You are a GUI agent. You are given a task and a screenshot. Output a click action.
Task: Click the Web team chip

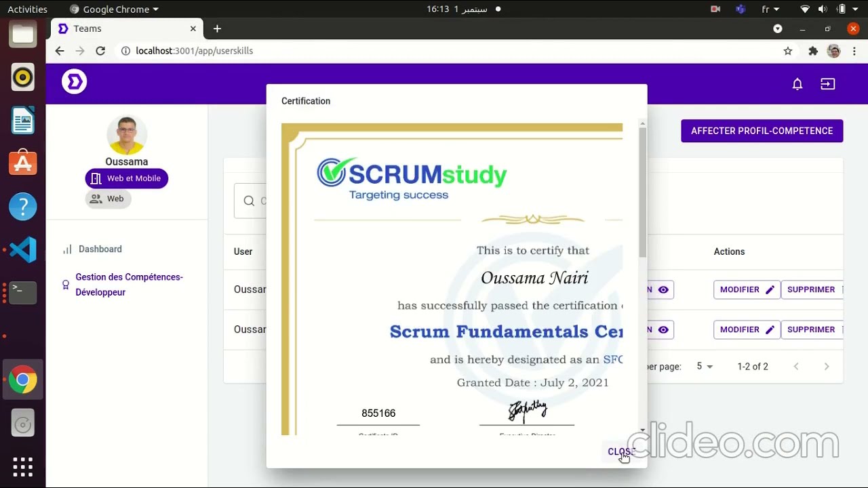pyautogui.click(x=108, y=199)
